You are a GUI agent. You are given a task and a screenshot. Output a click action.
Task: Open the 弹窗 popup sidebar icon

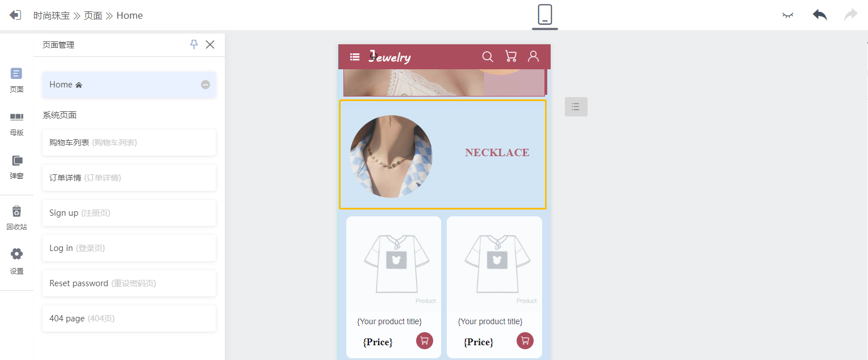[16, 167]
